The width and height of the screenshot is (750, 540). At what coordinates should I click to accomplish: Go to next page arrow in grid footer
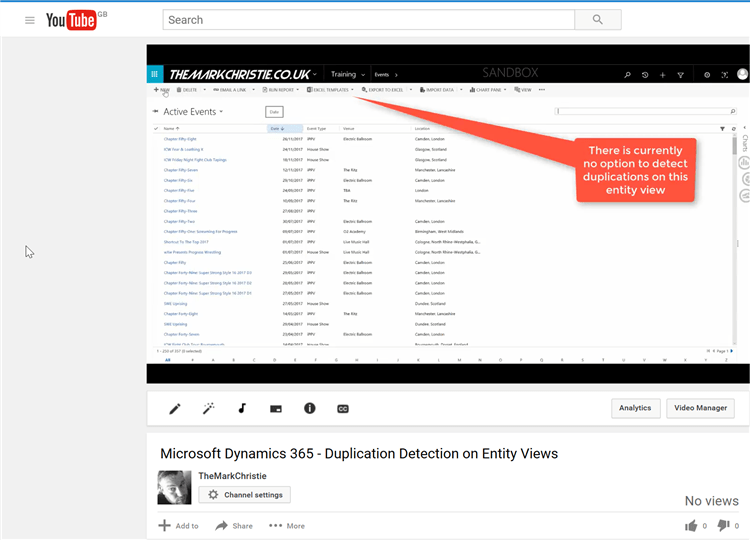click(731, 351)
